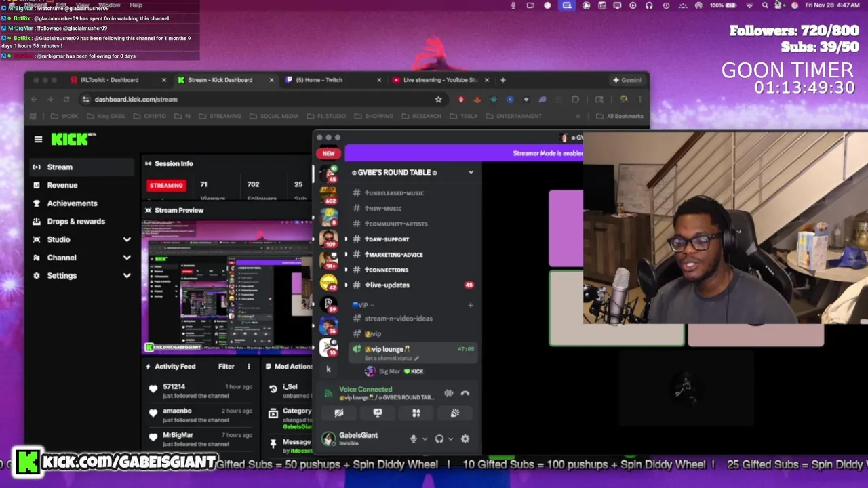The width and height of the screenshot is (868, 488).
Task: Click Filter in the Activity Feed
Action: click(226, 367)
